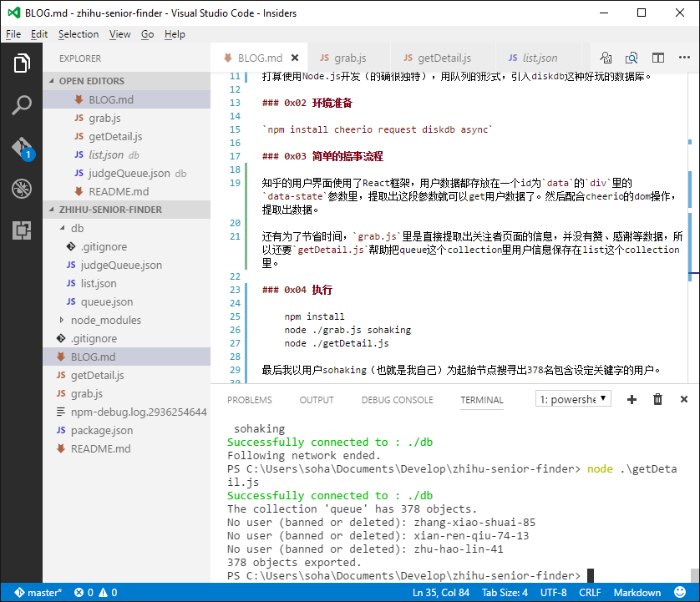Expand the node_modules folder
This screenshot has height=602, width=700.
tap(62, 320)
